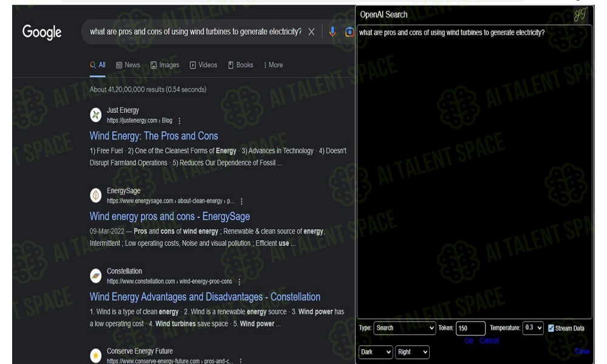Click the Google search query text box

tap(195, 32)
